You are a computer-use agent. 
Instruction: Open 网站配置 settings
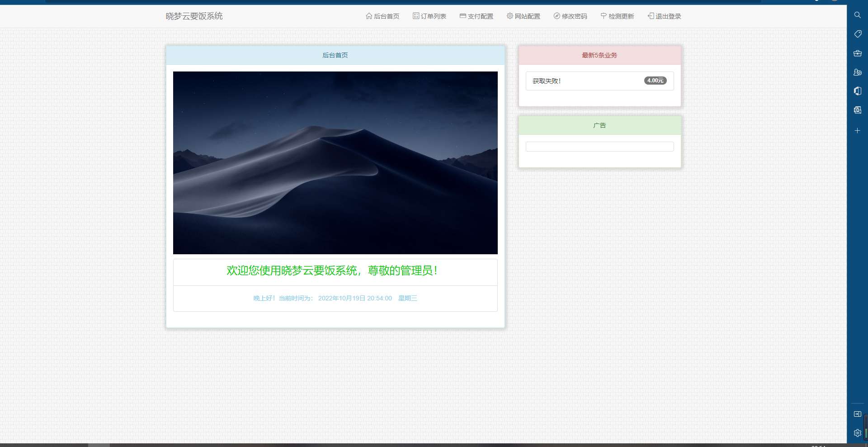[x=524, y=16]
